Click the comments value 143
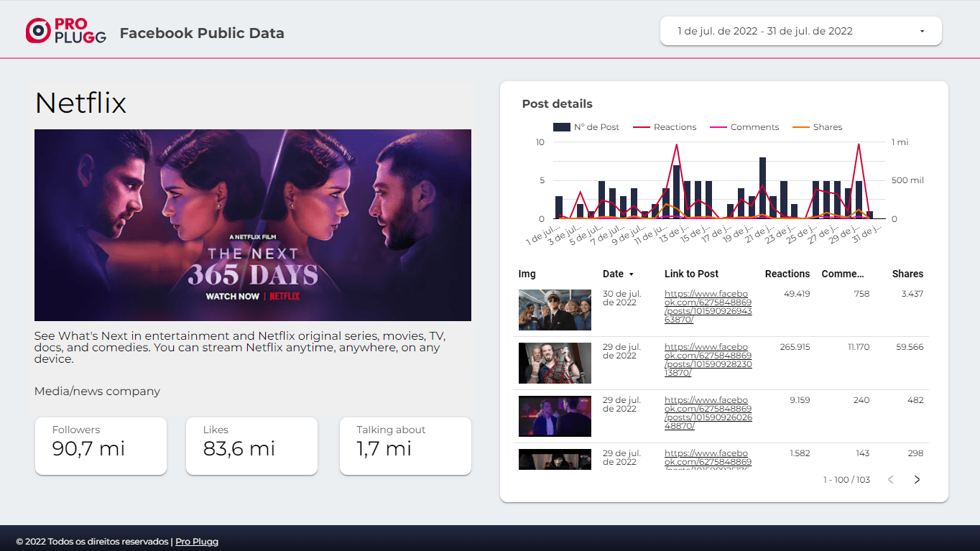Screen dimensions: 980x551 pos(861,453)
